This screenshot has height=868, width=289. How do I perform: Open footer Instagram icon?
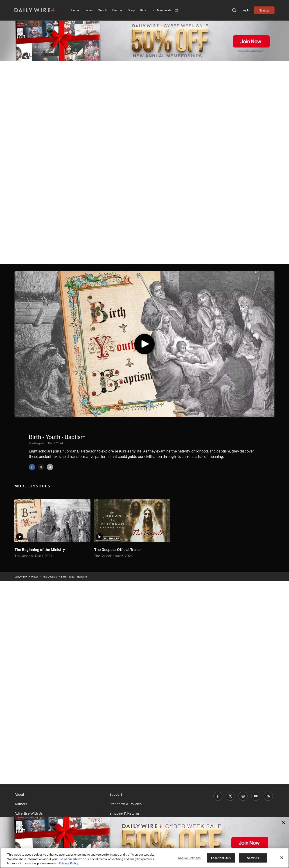(243, 796)
